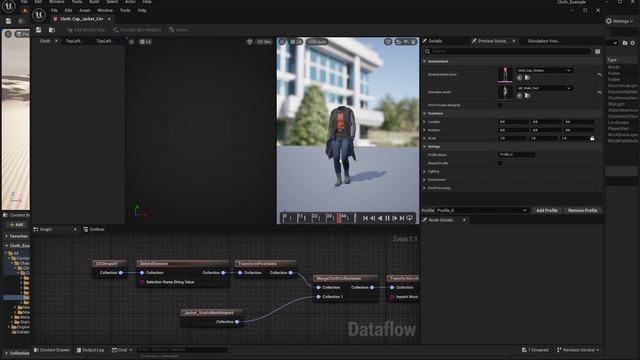Screen dimensions: 640x360
Task: Click the Profile Name input field
Action: coord(516,155)
